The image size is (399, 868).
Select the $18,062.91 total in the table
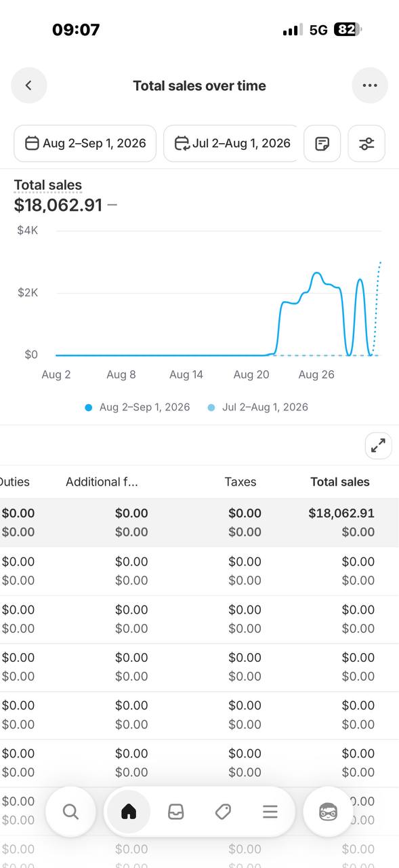tap(341, 513)
